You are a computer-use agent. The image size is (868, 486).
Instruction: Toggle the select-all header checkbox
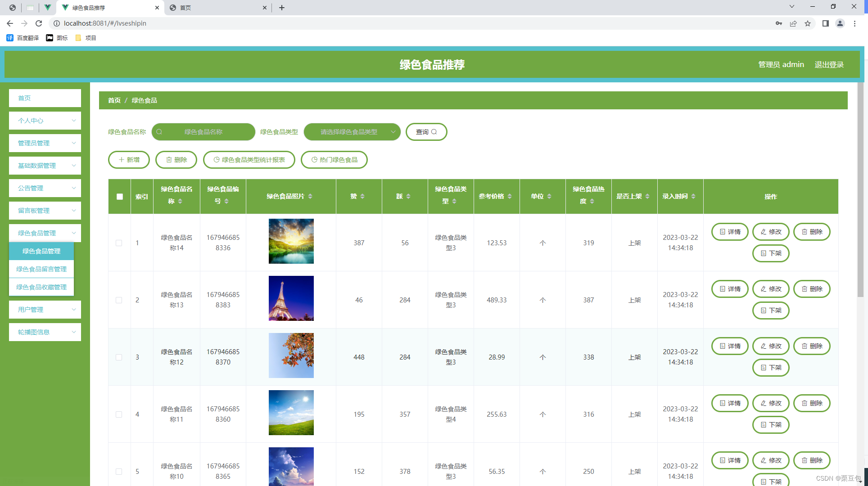[120, 197]
